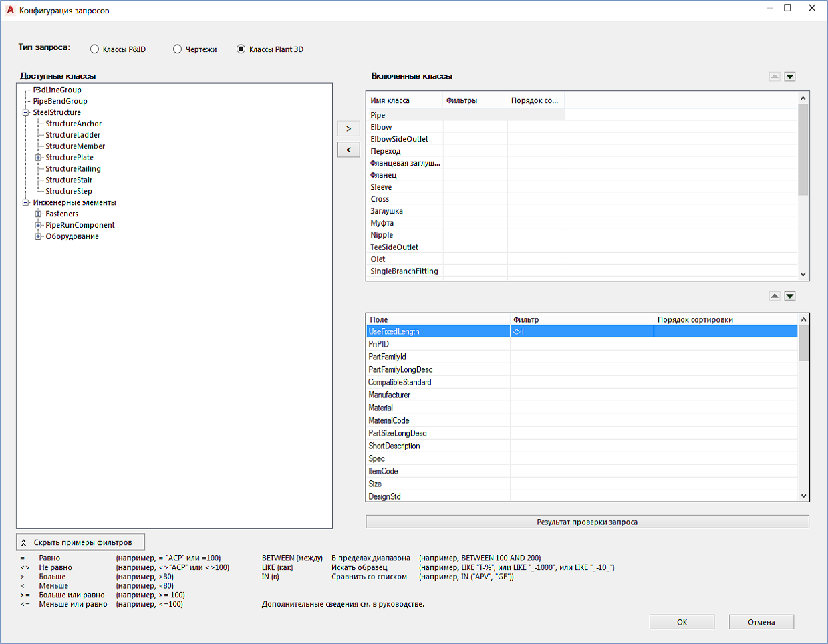The image size is (828, 644).
Task: Select the Чертежи radio button
Action: pos(177,49)
